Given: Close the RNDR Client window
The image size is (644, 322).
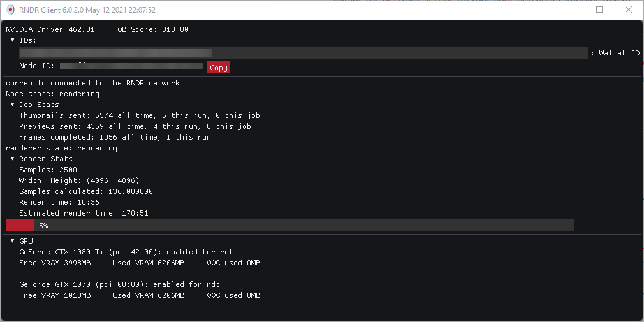Looking at the screenshot, I should click(629, 10).
